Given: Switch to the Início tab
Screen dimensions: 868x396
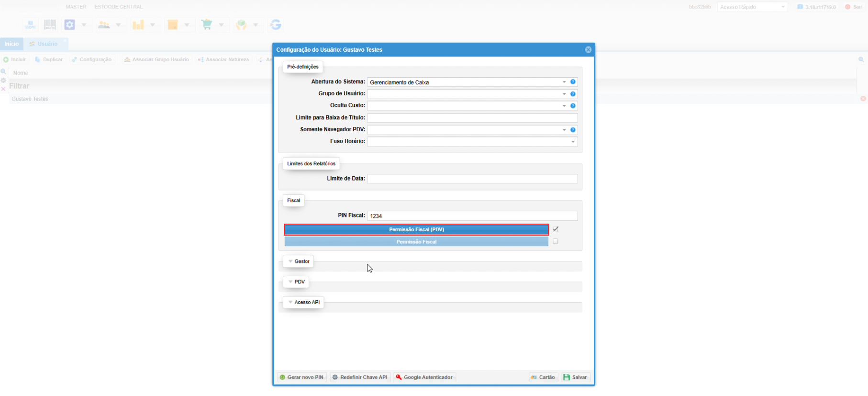Looking at the screenshot, I should (11, 44).
